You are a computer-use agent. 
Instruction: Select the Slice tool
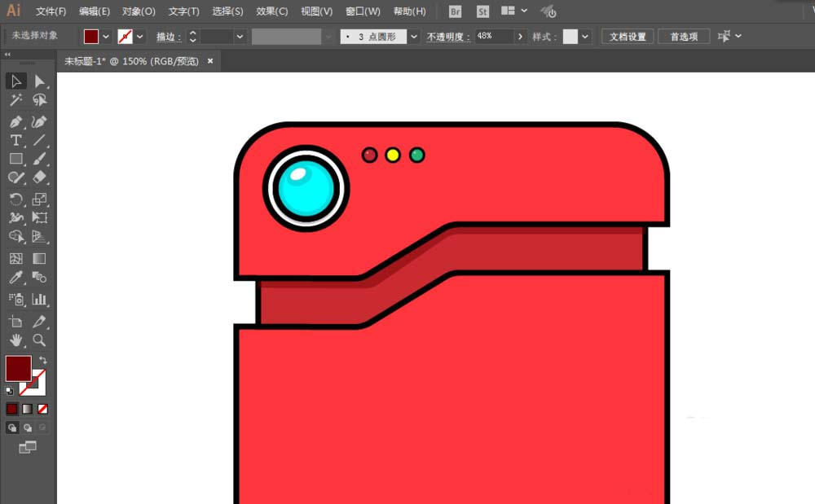pos(39,322)
